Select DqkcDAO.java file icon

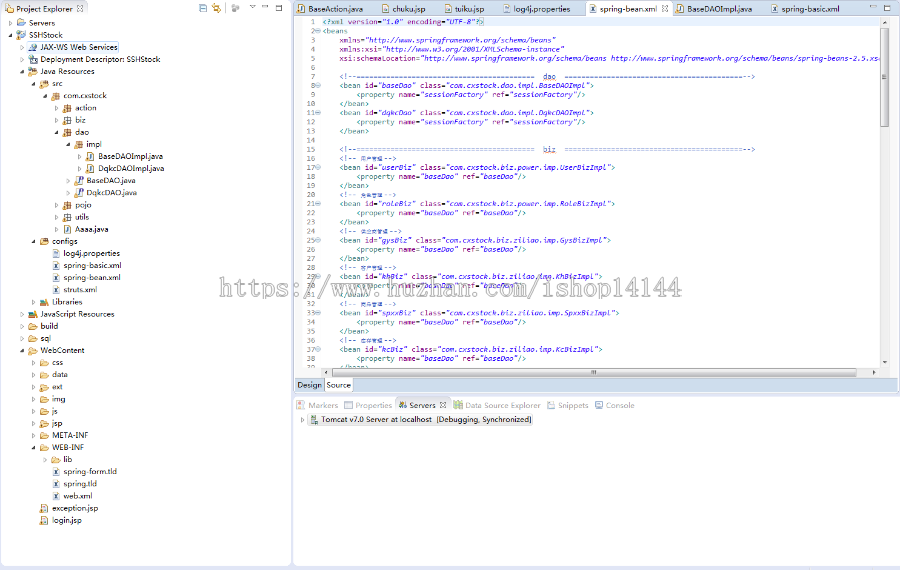pyautogui.click(x=79, y=192)
